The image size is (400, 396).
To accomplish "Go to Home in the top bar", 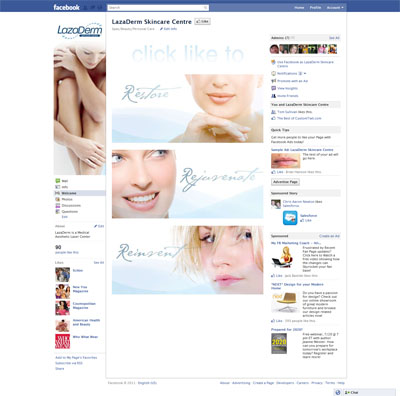I will [299, 7].
